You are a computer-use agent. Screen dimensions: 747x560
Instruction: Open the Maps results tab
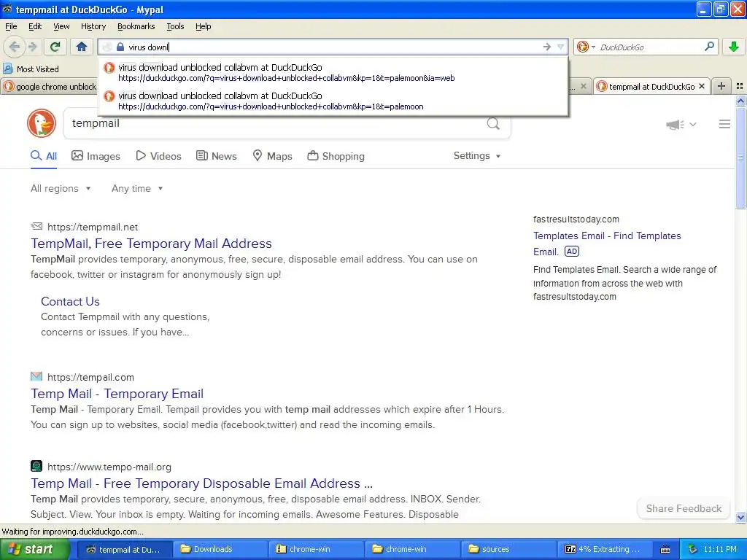273,156
